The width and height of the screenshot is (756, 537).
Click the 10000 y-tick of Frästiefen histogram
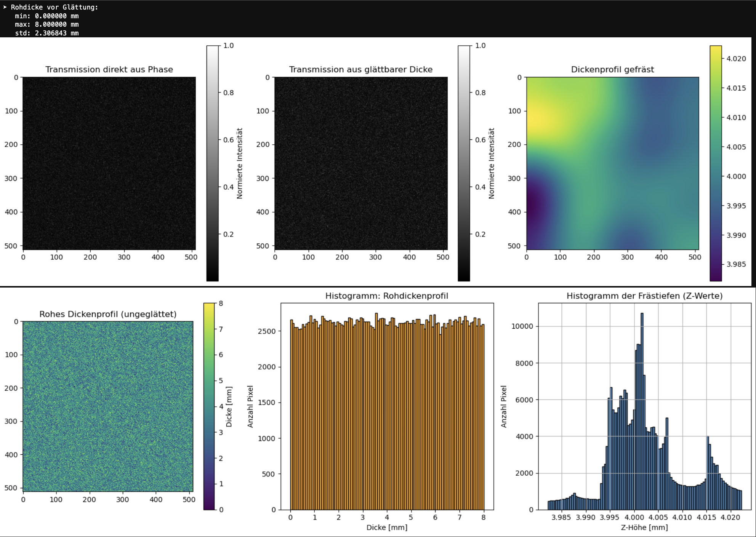coord(522,326)
